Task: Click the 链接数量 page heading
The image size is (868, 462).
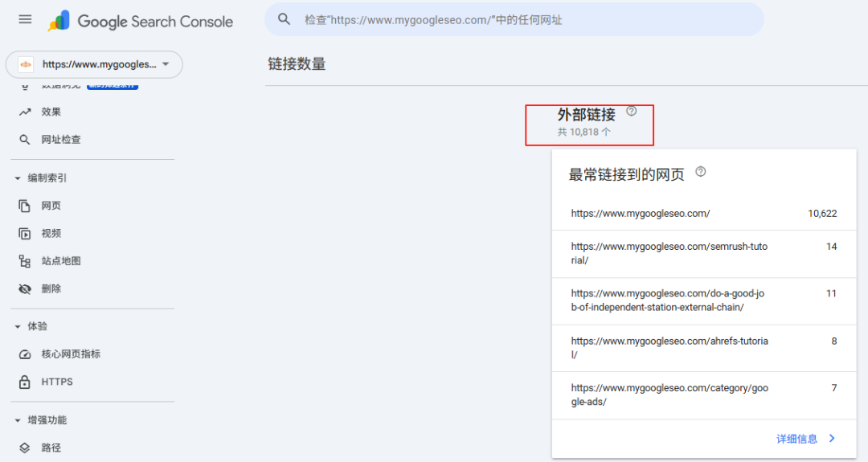Action: pyautogui.click(x=297, y=64)
